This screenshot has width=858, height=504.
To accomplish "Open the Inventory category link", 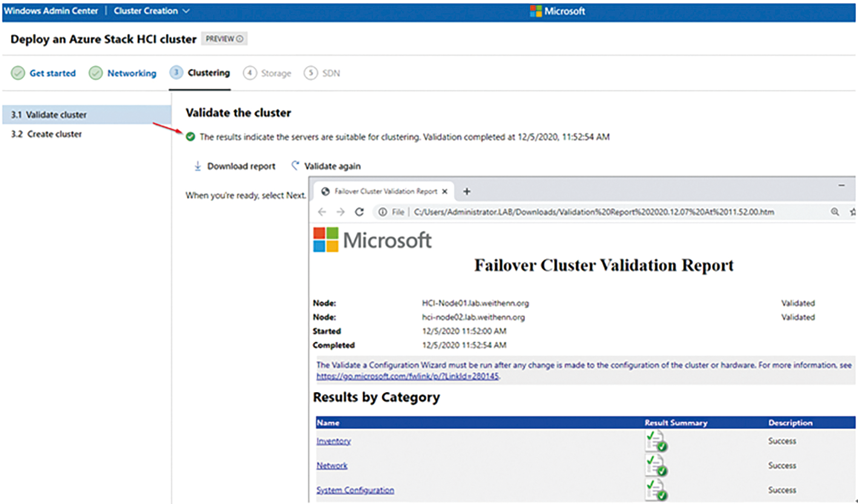I will pyautogui.click(x=334, y=441).
